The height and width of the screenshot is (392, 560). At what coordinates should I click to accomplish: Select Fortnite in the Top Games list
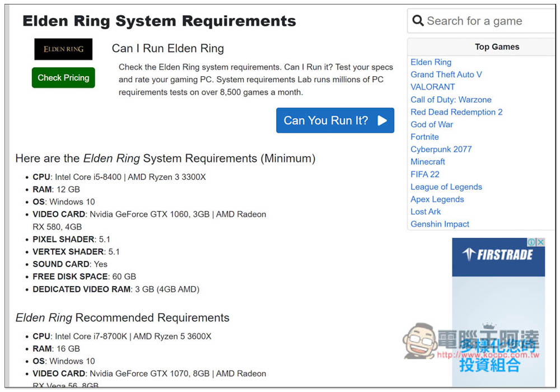(424, 137)
